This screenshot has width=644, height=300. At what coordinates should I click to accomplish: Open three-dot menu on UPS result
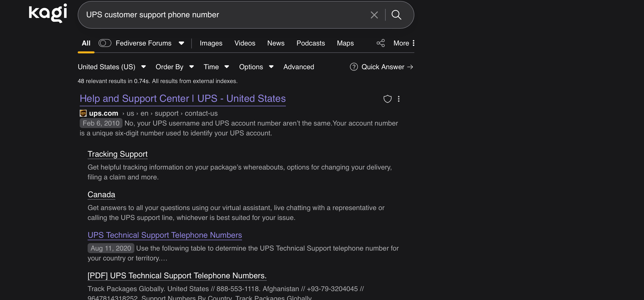(x=398, y=99)
